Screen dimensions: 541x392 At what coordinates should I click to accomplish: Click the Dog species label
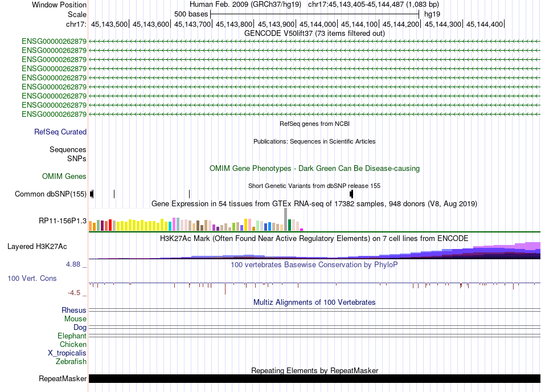(80, 327)
